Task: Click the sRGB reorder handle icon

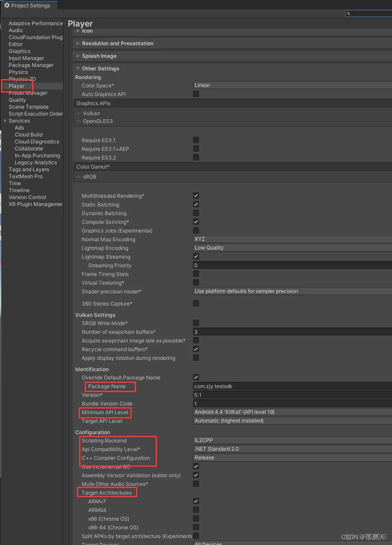Action: [x=78, y=177]
